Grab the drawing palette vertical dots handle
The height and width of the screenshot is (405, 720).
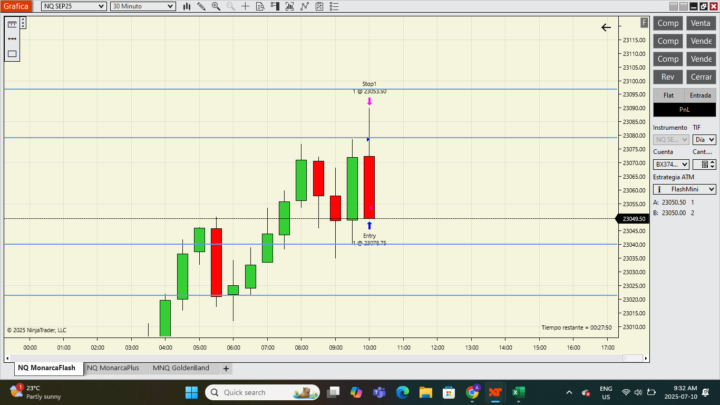(x=23, y=23)
